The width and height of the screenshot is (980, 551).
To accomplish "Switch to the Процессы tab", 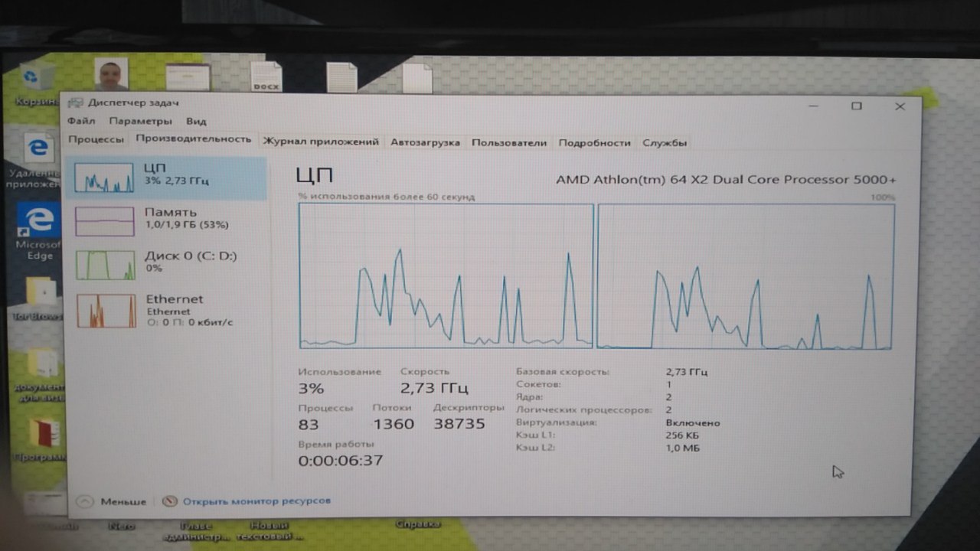I will 96,140.
